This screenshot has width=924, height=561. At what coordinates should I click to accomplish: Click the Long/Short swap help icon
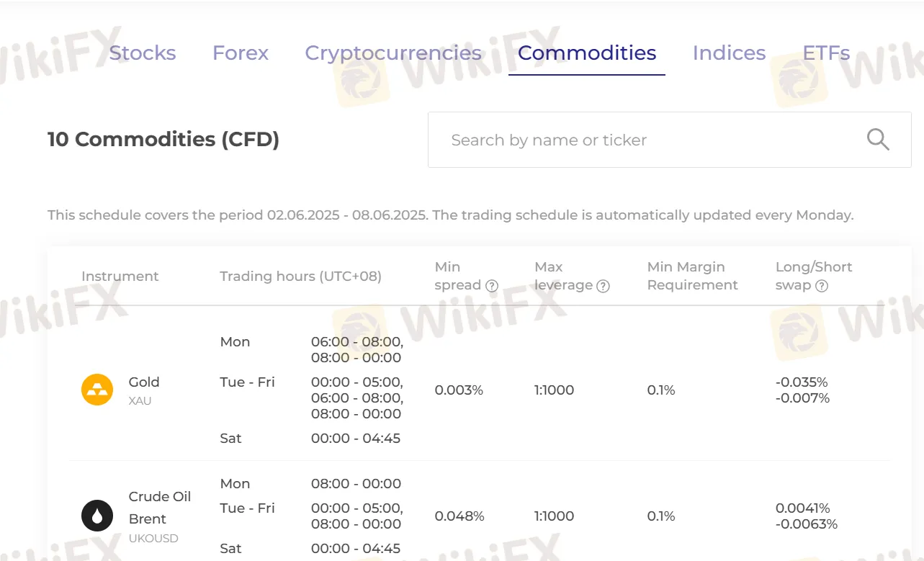[x=822, y=286]
